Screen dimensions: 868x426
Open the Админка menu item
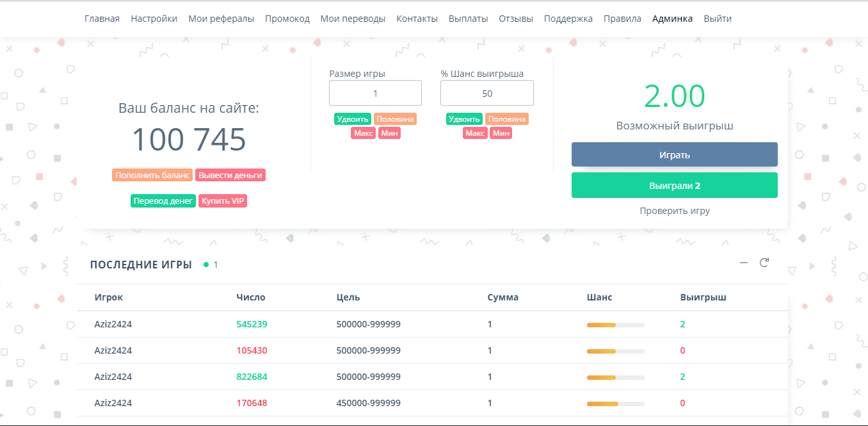click(672, 19)
